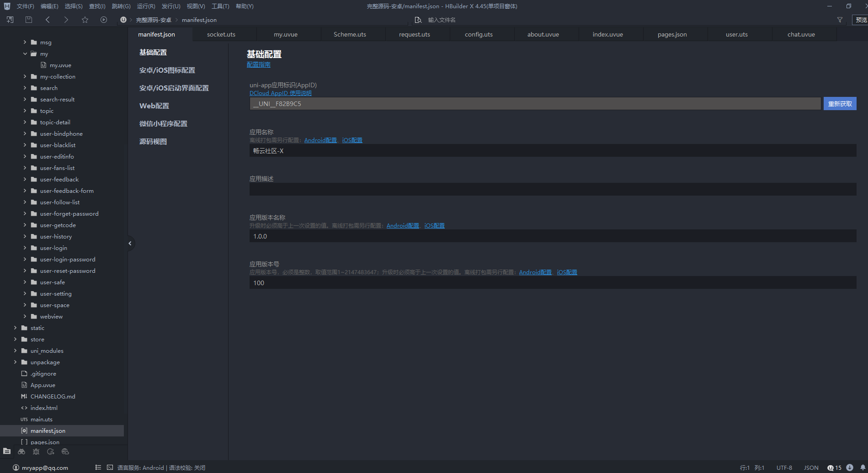The height and width of the screenshot is (473, 868).
Task: Expand the my-collection folder
Action: 25,76
